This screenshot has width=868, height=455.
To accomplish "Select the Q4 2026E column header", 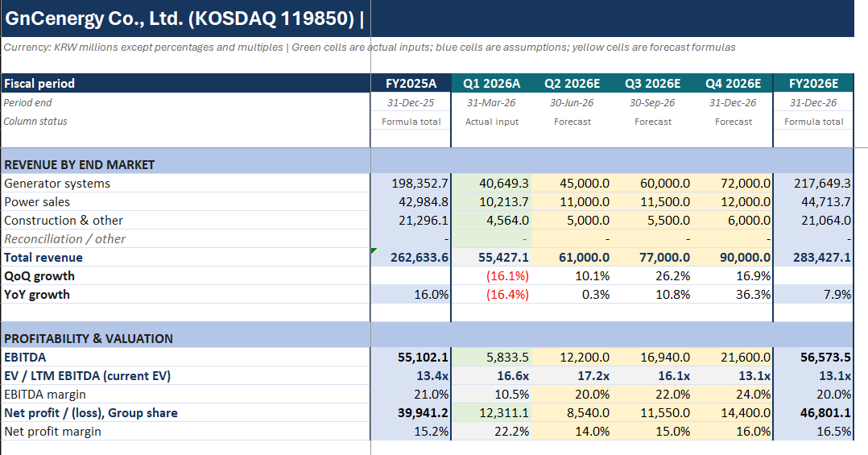I will click(x=733, y=83).
